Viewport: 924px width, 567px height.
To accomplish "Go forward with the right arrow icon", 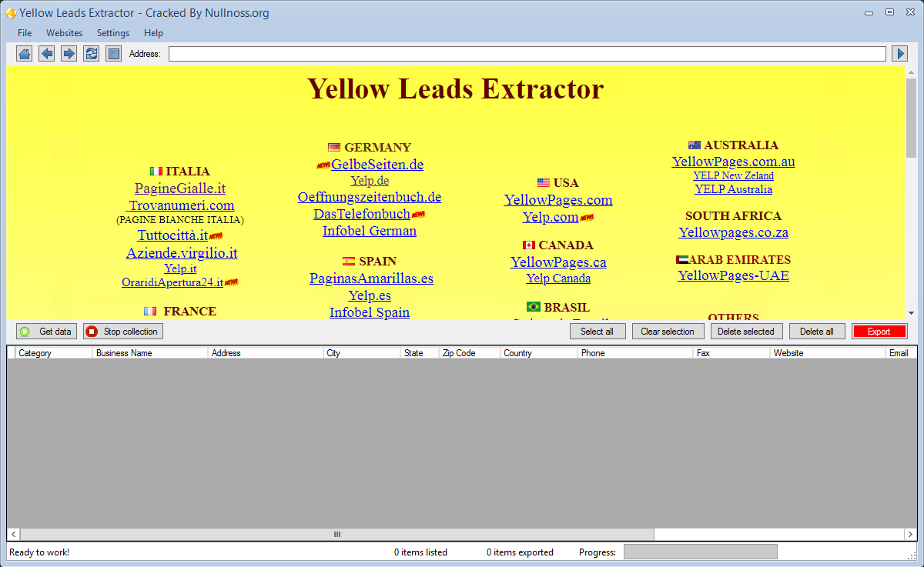I will tap(69, 54).
